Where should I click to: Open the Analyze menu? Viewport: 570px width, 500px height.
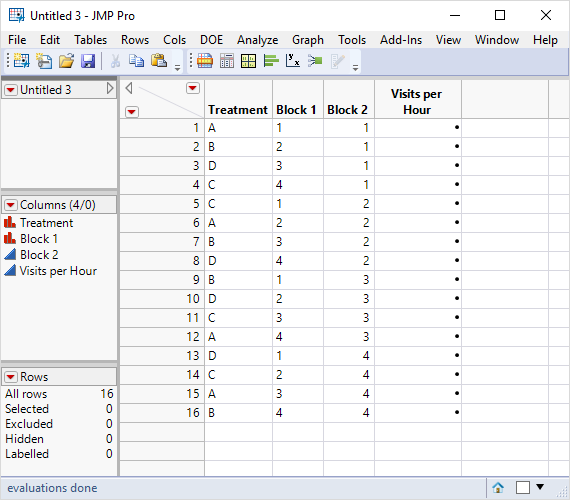click(257, 40)
